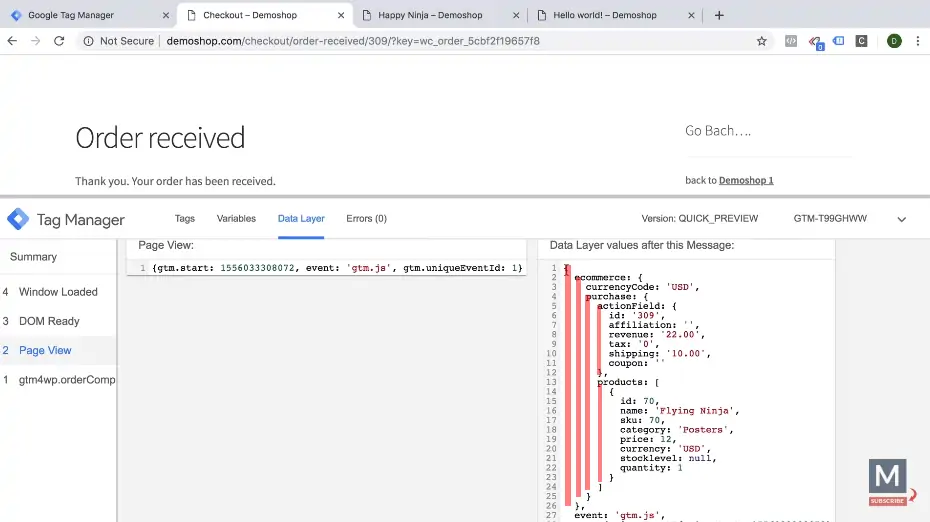Select the DOM Ready event
The width and height of the screenshot is (930, 522).
tap(49, 321)
